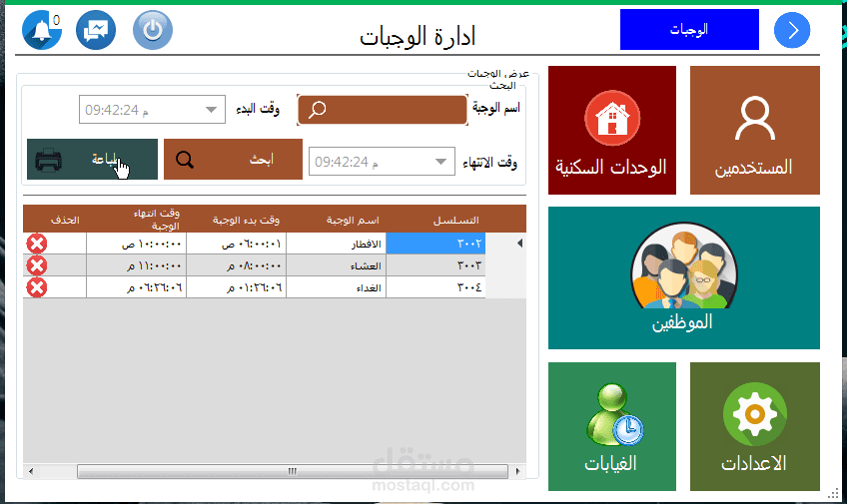Click the user silhouette icon
This screenshot has width=847, height=504.
755,118
